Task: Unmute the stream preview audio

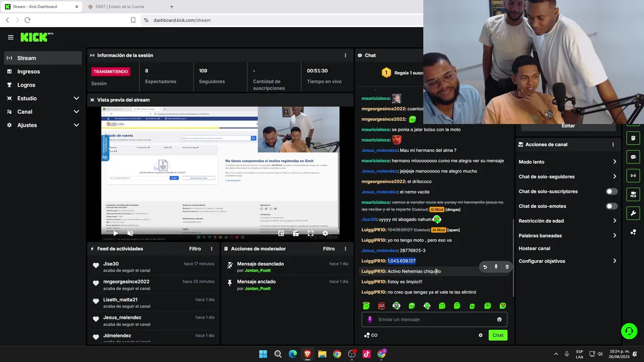Action: tap(130, 233)
